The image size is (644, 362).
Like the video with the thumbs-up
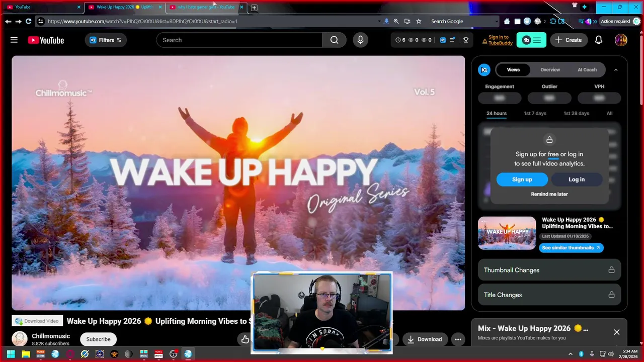click(x=245, y=339)
